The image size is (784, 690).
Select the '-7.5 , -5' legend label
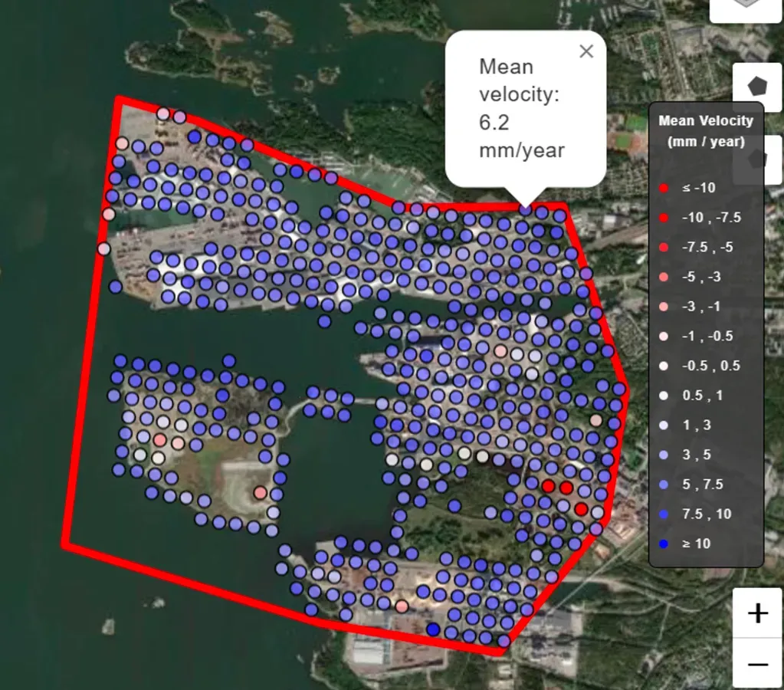707,247
